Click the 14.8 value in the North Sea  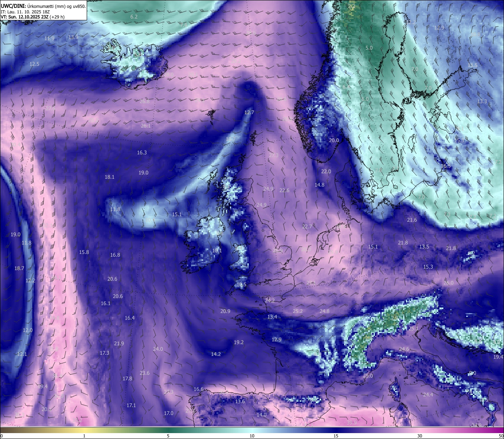pos(319,185)
